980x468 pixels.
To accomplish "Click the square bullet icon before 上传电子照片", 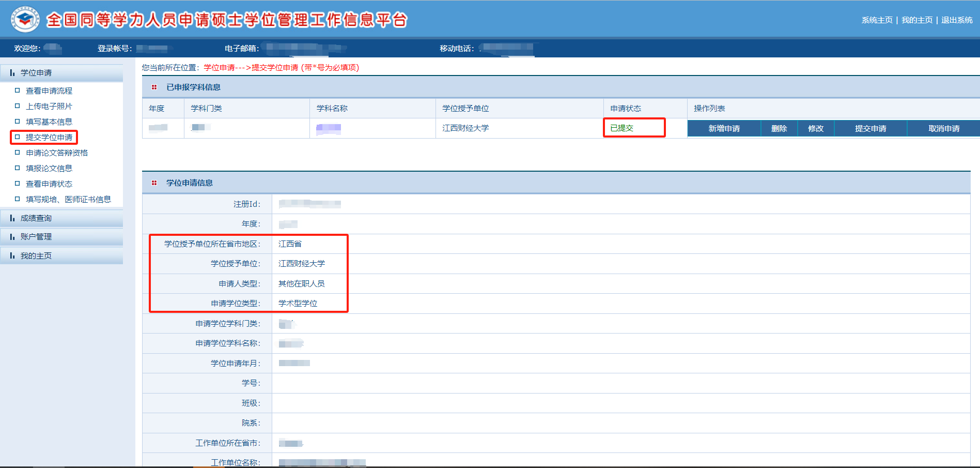I will 18,106.
